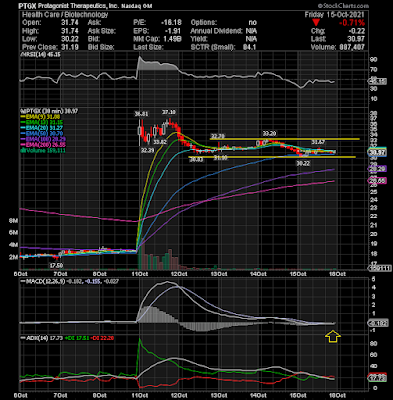
Task: Click the Last price value 30.97 in the quote table
Action: coord(357,39)
